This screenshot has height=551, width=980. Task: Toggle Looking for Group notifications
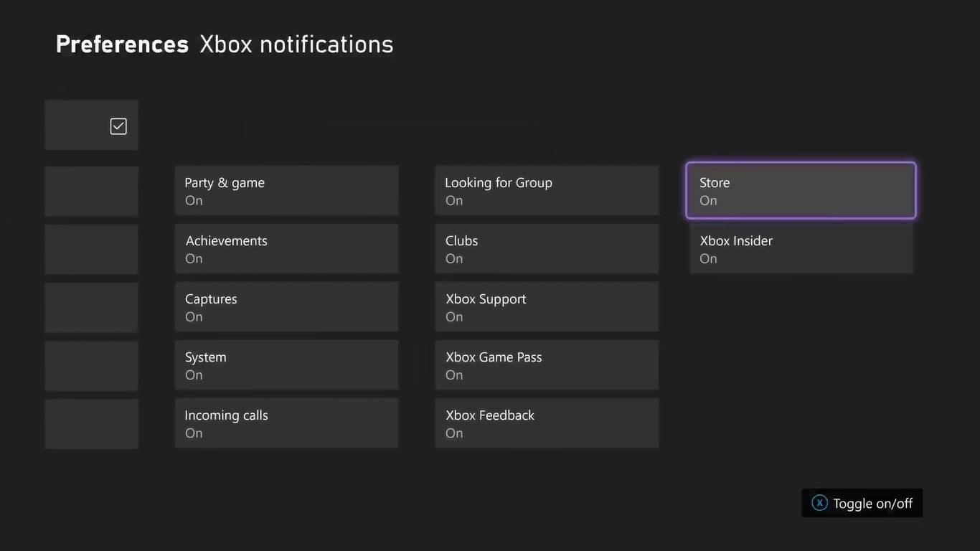pos(547,191)
